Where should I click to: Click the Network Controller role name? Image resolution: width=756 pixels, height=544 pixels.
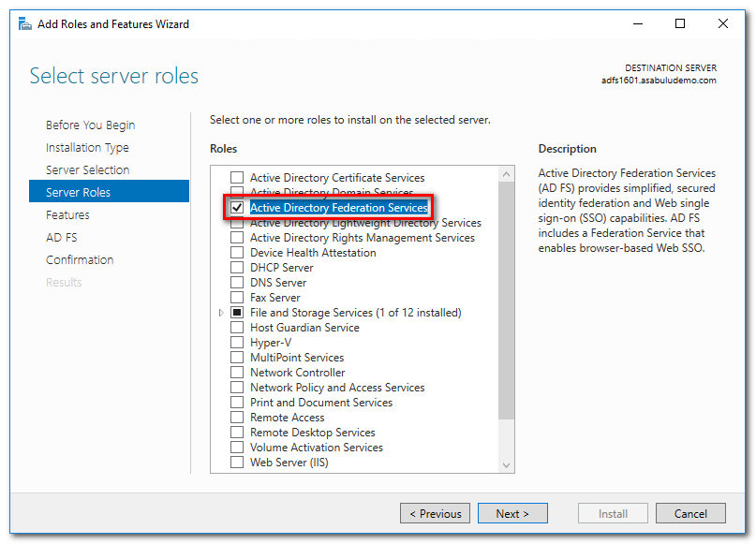click(298, 373)
